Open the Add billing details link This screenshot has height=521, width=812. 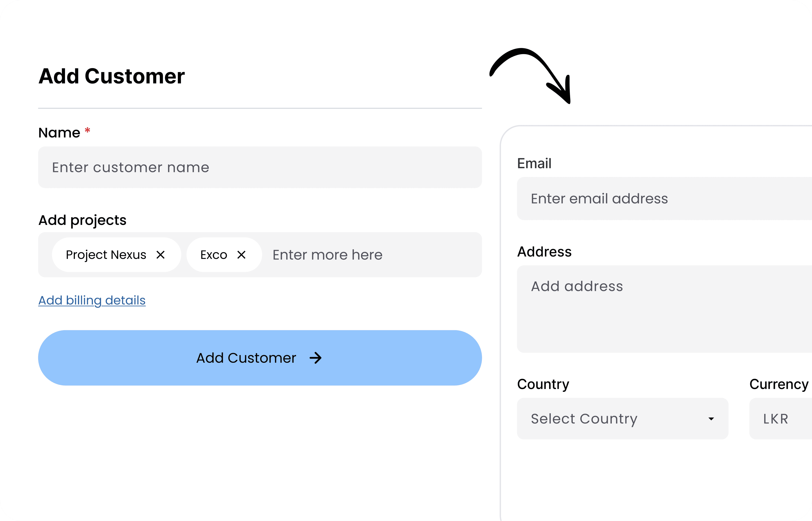tap(92, 300)
